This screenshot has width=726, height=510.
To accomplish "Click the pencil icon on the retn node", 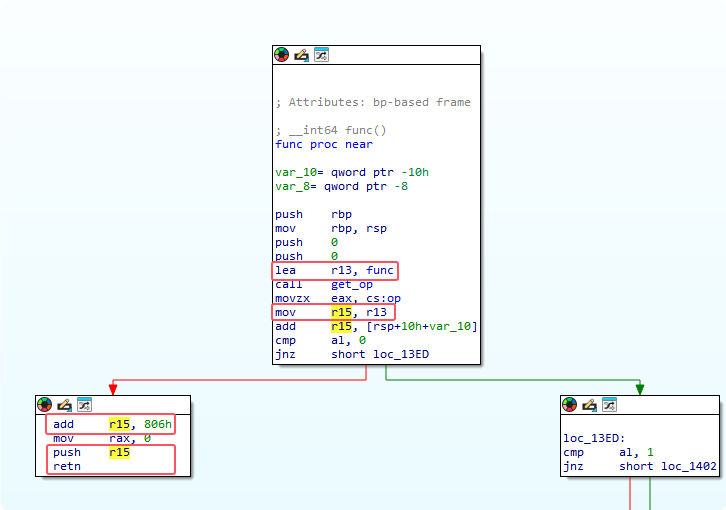I will (x=64, y=405).
